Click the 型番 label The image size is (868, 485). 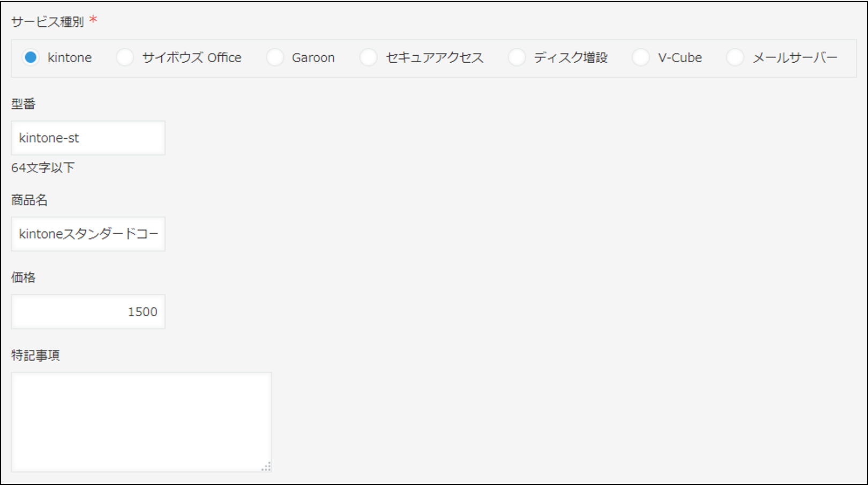[24, 104]
